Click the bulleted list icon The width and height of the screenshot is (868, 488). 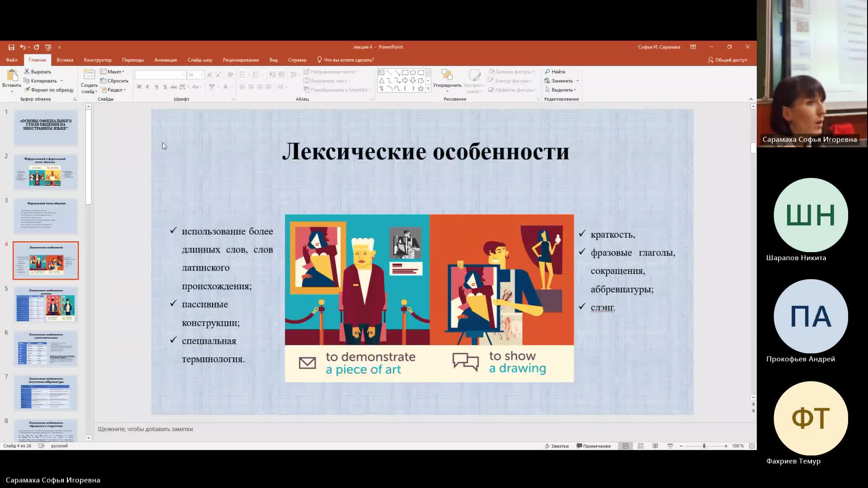pyautogui.click(x=242, y=75)
